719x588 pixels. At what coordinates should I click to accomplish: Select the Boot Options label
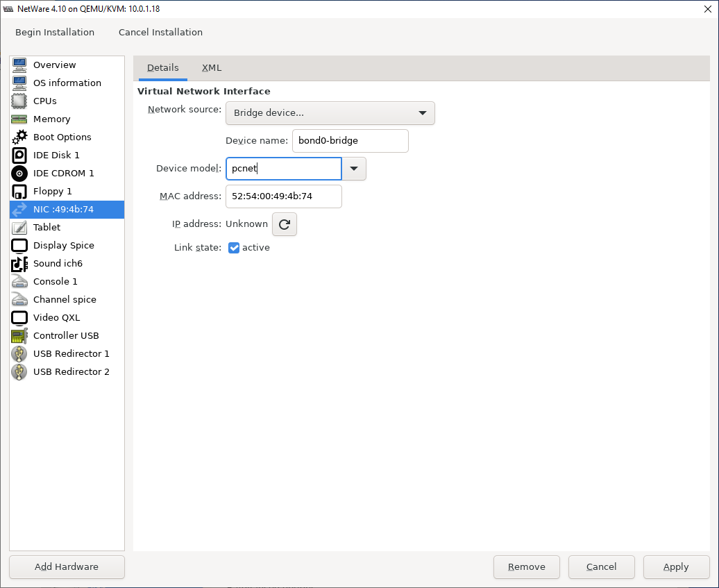62,137
